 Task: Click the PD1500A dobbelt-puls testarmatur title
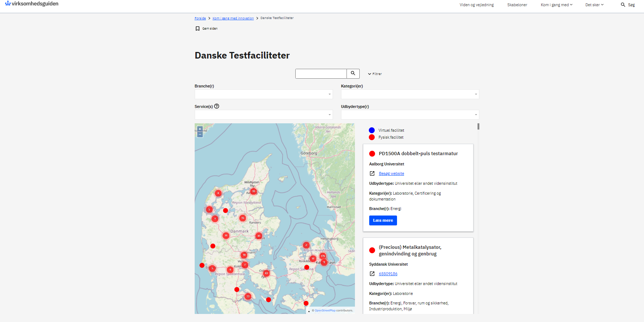coord(418,154)
